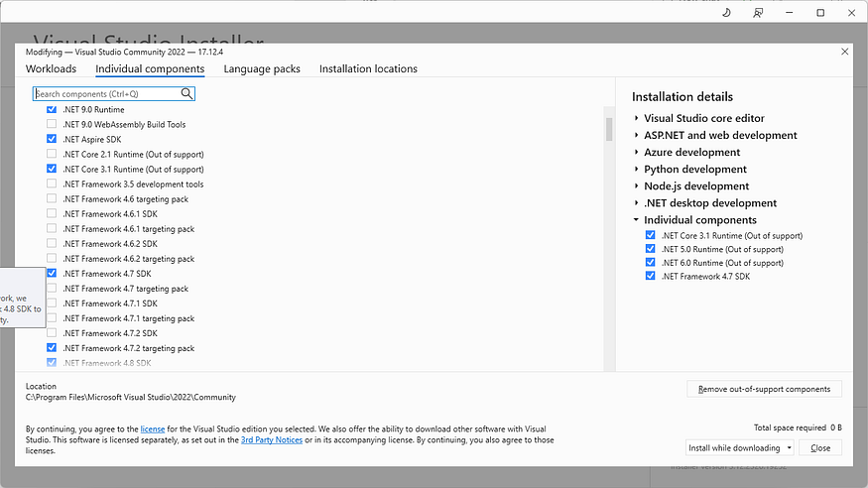868x488 pixels.
Task: Go to Installation locations tab
Action: [368, 68]
